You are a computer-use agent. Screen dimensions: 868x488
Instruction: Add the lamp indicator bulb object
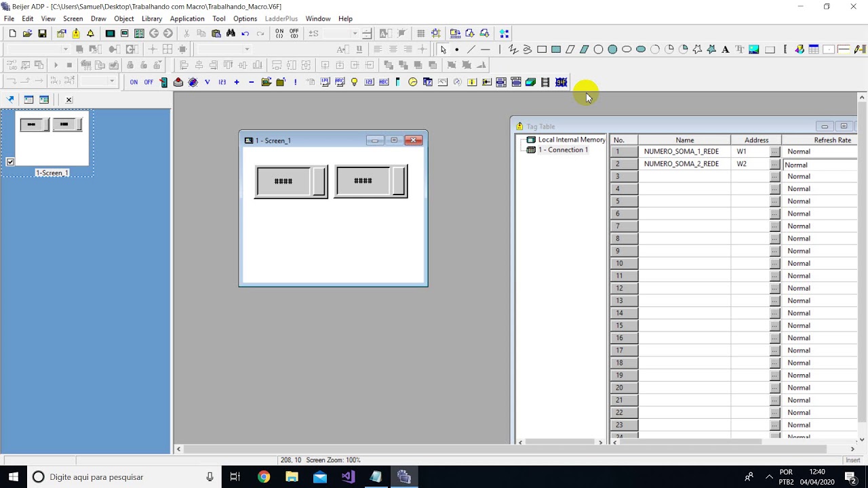click(x=354, y=82)
